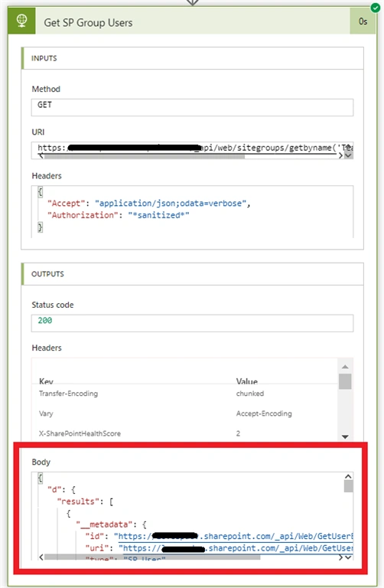This screenshot has width=384, height=588.
Task: Click the Status code 200 field
Action: [192, 323]
